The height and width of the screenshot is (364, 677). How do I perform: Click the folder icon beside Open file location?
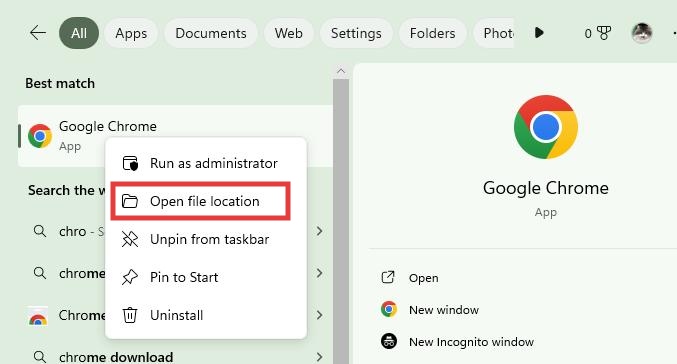(130, 201)
